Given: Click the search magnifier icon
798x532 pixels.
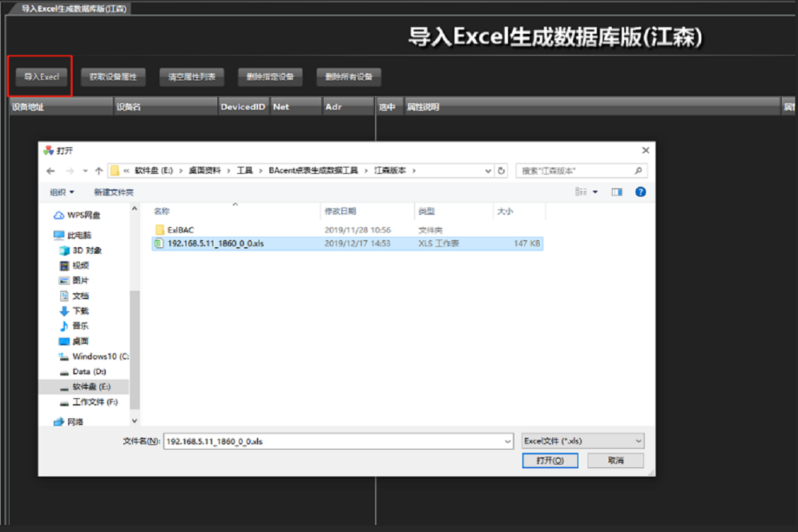Looking at the screenshot, I should tap(638, 171).
